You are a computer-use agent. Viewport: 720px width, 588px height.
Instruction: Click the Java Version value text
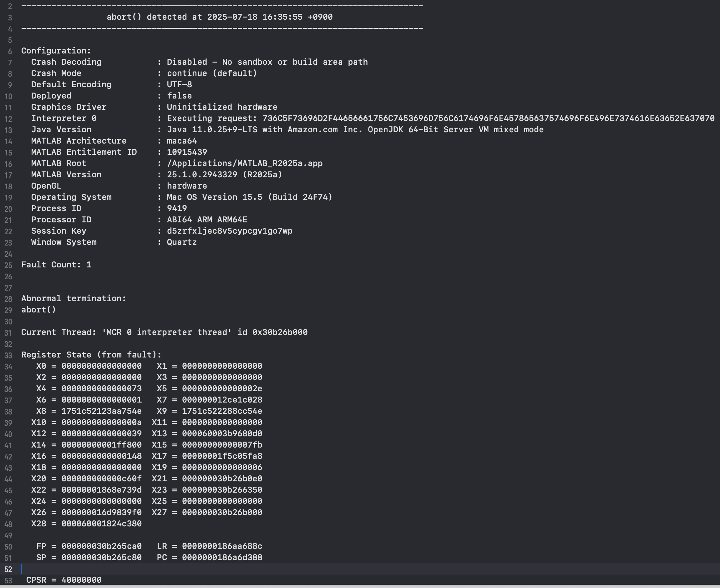click(355, 130)
